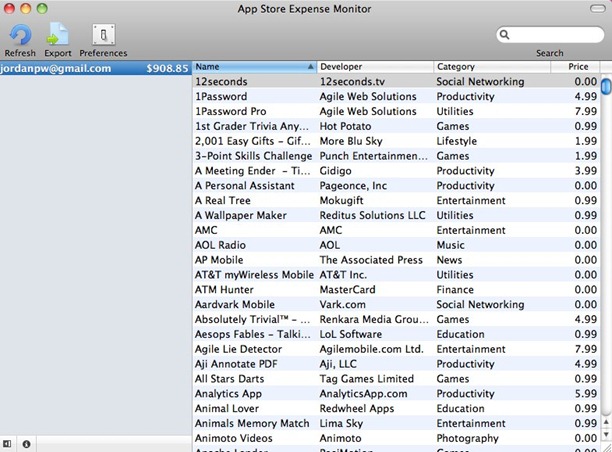This screenshot has height=452, width=612.
Task: Select 1st Grader Trivia row
Action: click(x=396, y=126)
